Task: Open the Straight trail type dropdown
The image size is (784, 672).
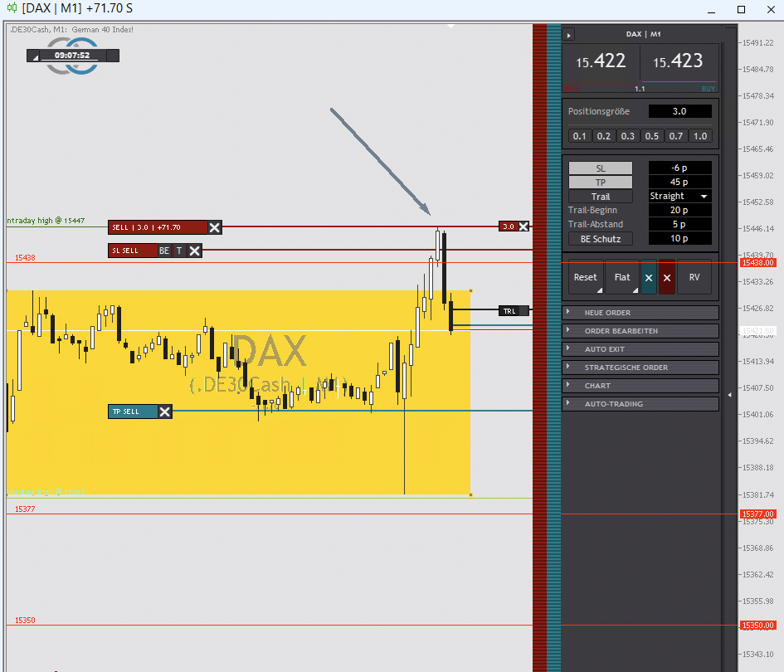Action: pos(679,196)
